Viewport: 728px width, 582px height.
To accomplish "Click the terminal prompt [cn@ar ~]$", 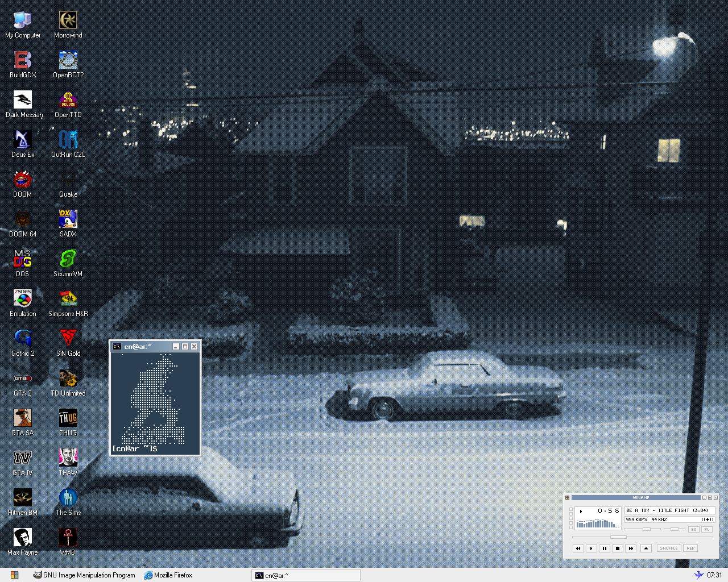I will [x=135, y=449].
